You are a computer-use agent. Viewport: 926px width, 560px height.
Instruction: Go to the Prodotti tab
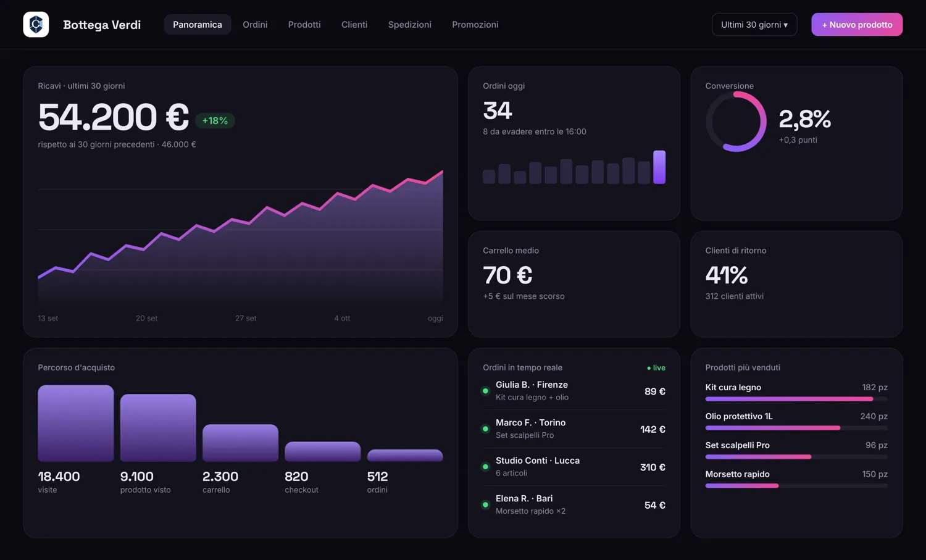click(x=304, y=25)
